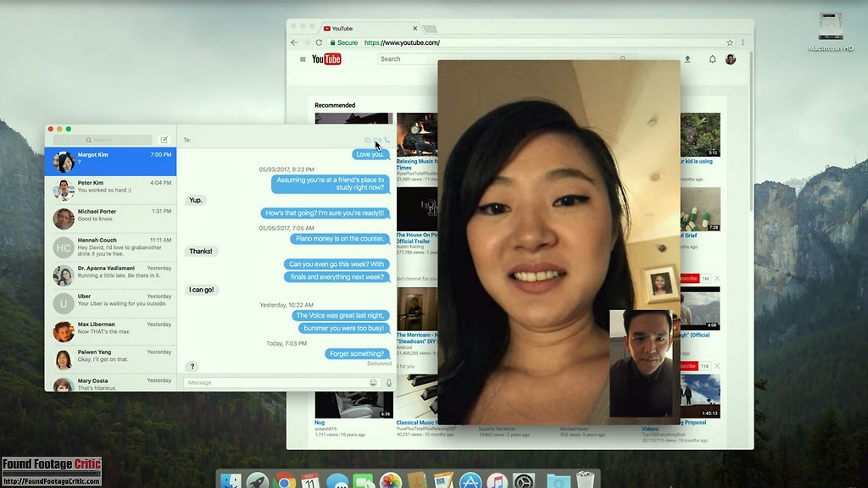Viewport: 868px width, 488px height.
Task: Open the Photos app in Dock
Action: [x=390, y=481]
